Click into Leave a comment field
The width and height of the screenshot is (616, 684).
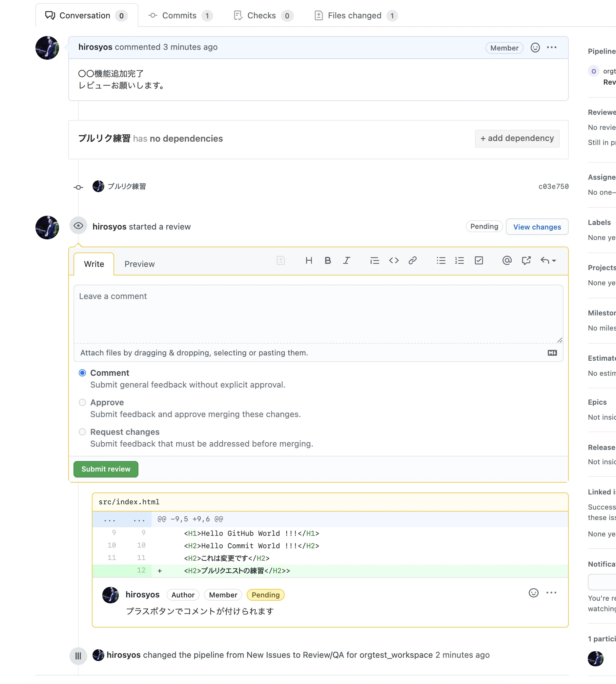pos(318,314)
